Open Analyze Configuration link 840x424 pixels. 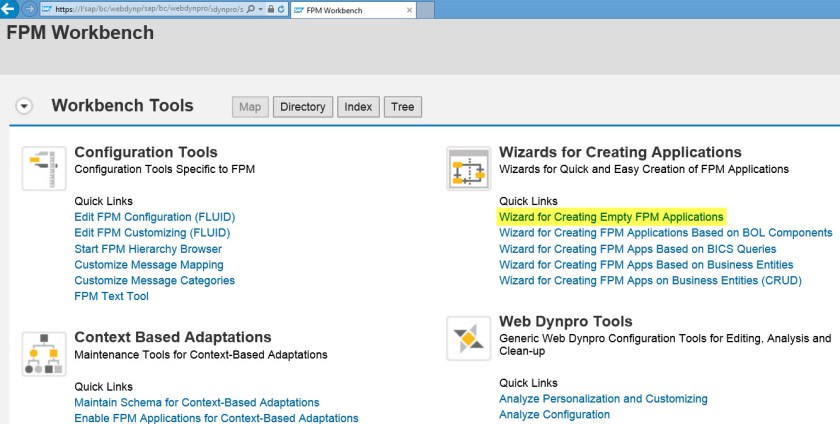[554, 414]
